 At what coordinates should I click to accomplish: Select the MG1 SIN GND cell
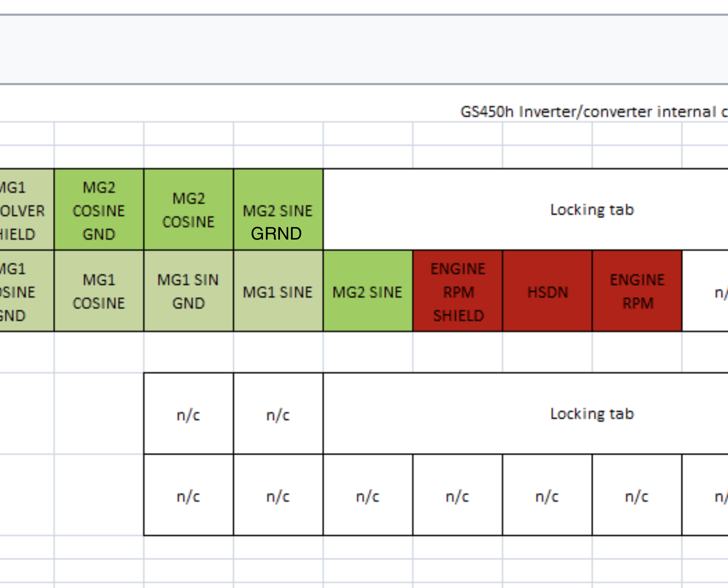tap(188, 291)
